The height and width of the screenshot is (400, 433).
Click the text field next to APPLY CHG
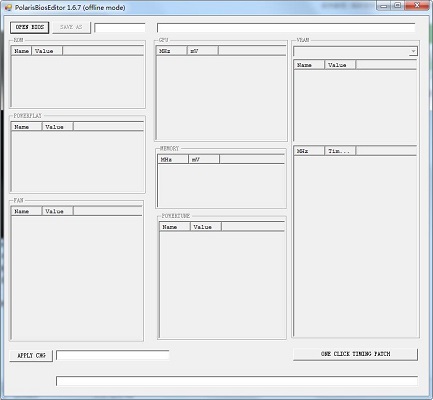click(113, 355)
